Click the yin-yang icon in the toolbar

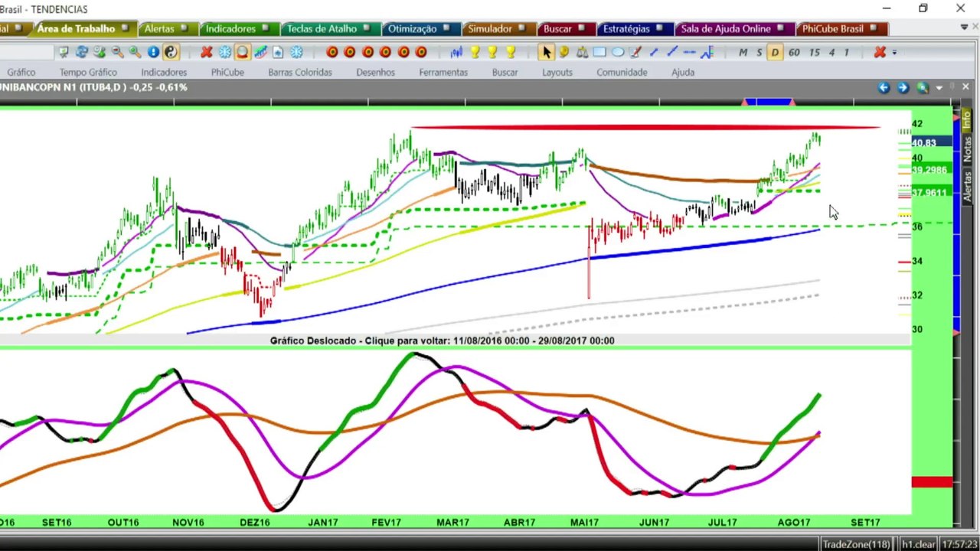[171, 52]
